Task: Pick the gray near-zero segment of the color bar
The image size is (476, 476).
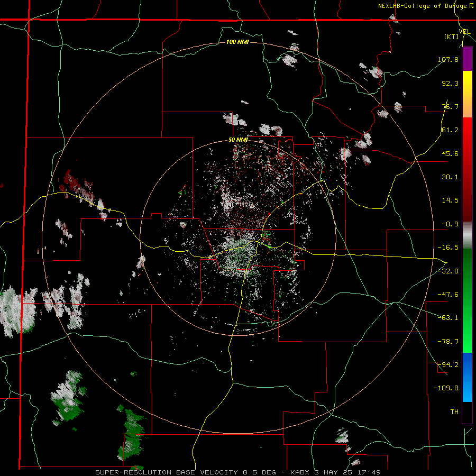Action: 467,235
